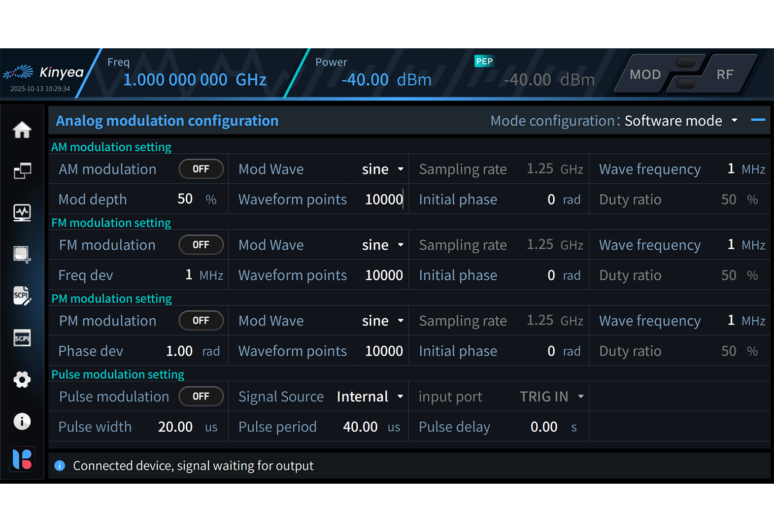Toggle the PM modulation OFF switch
Screen dimensions: 774x532
[201, 321]
